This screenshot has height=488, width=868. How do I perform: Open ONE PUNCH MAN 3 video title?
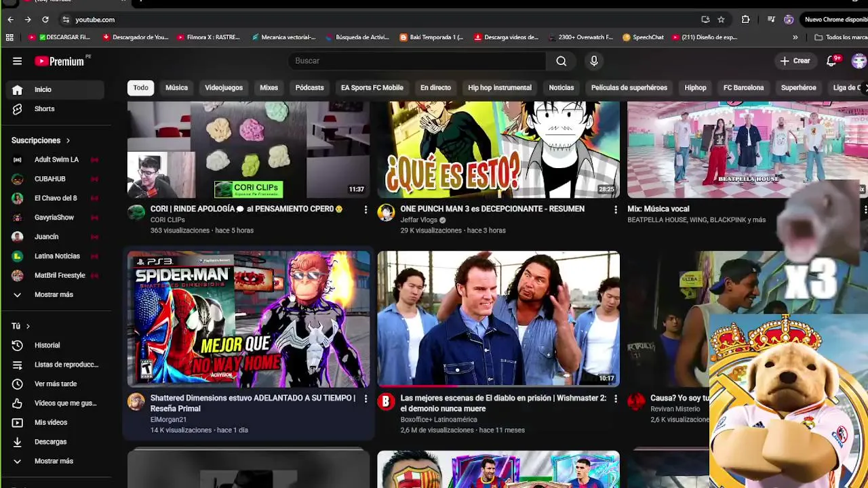click(x=492, y=209)
